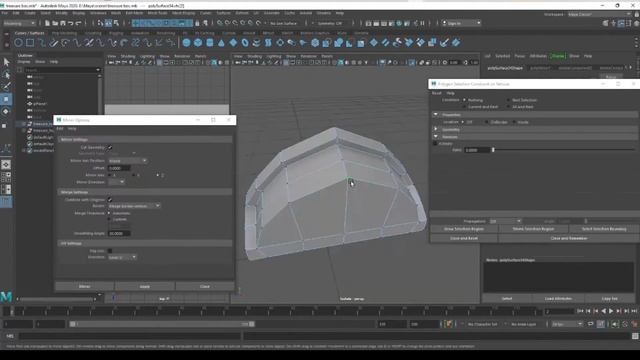Create a NURBS torus from the shelf
This screenshot has width=640, height=360.
(245, 42)
